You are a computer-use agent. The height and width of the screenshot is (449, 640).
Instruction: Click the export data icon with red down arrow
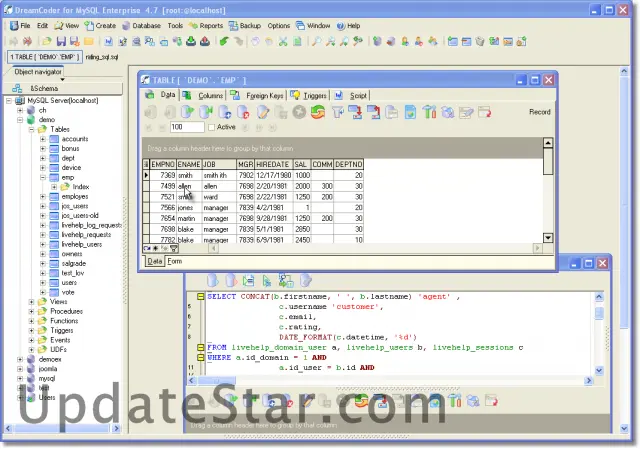356,112
